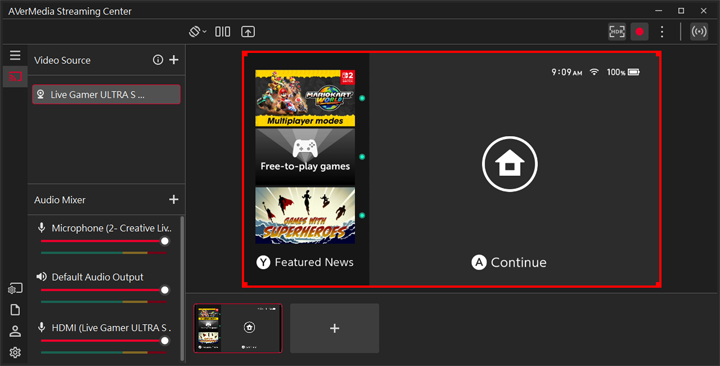Toggle the HDR capture icon
The width and height of the screenshot is (720, 366).
click(617, 32)
